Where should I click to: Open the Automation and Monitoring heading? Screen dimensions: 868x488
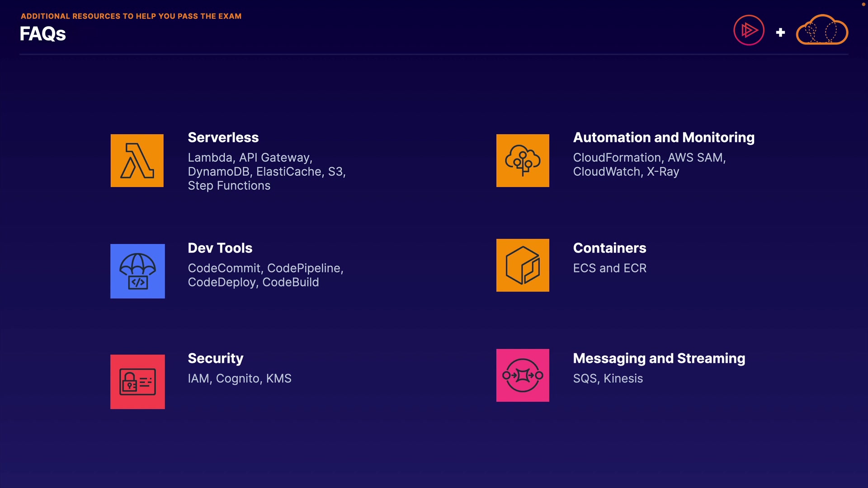click(664, 137)
